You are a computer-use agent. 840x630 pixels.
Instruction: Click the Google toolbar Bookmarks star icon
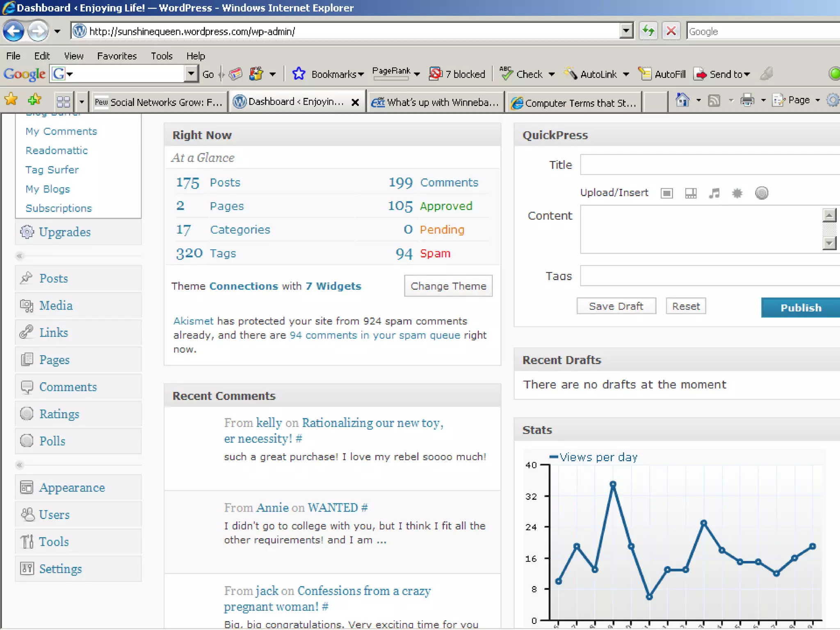tap(299, 74)
